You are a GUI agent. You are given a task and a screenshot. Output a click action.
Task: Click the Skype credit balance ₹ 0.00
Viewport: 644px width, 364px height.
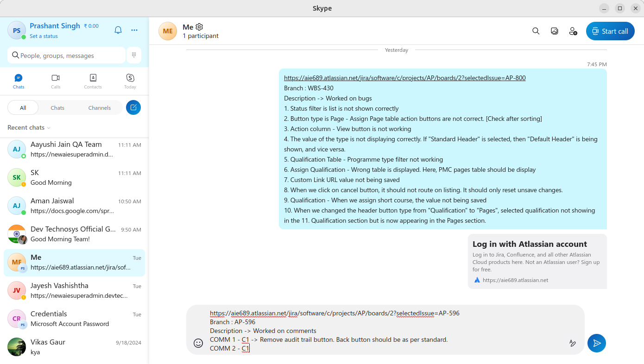91,26
